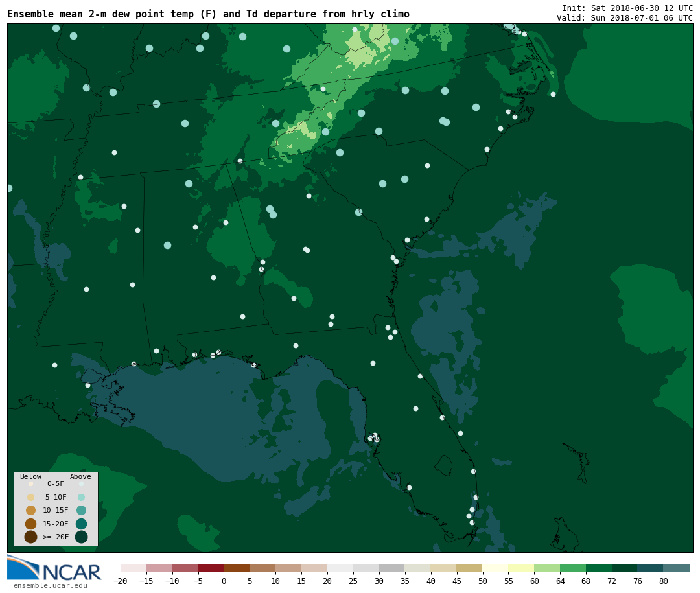
Task: Pick the color bar swatch between 15 and 20
Action: [314, 568]
